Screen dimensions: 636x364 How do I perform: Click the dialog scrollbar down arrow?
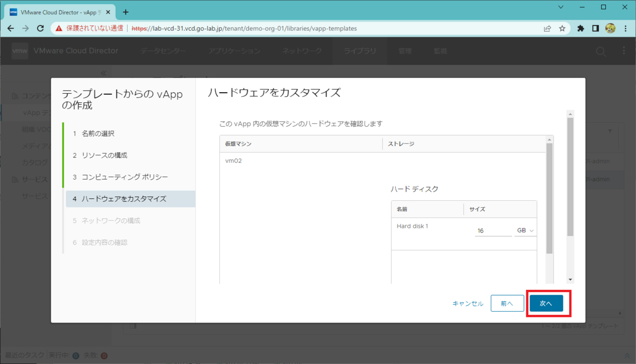(570, 279)
